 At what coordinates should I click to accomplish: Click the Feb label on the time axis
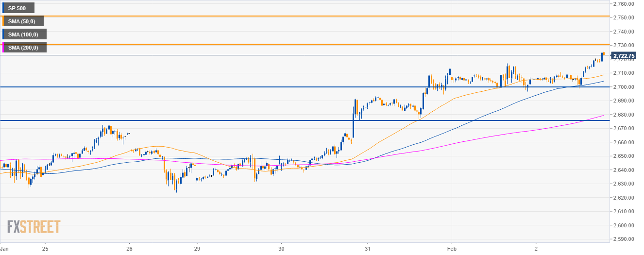(x=452, y=248)
